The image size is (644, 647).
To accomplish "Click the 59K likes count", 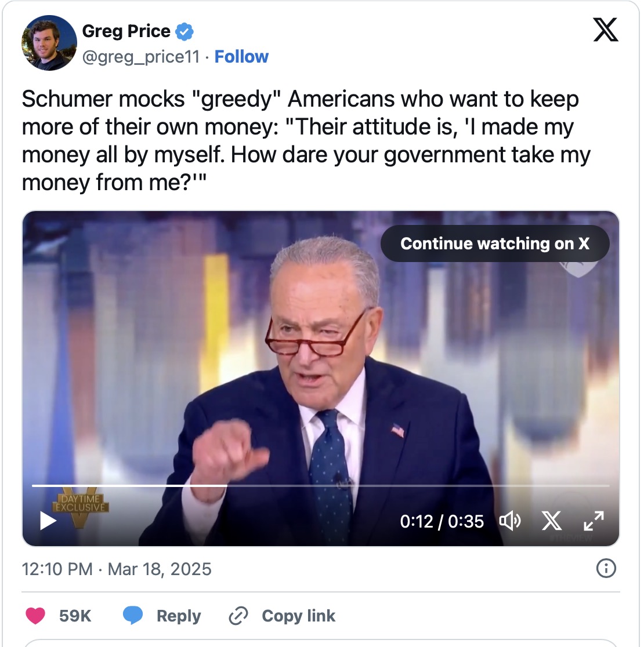I will coord(75,616).
